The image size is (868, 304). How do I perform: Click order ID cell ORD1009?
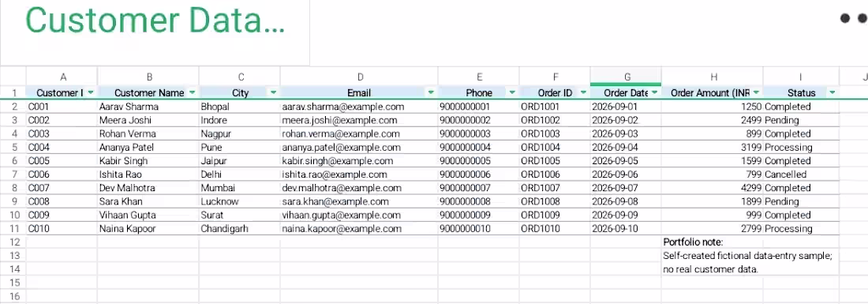(555, 215)
